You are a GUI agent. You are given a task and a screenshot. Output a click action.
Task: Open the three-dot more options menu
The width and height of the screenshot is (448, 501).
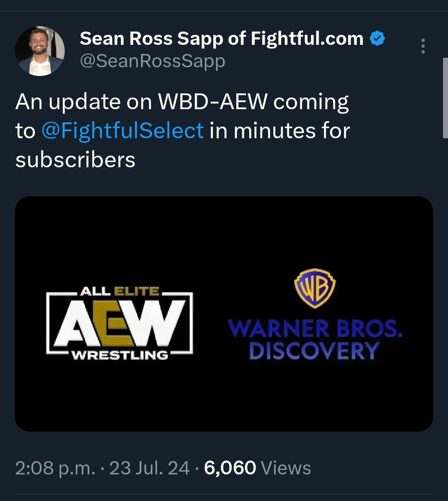click(423, 46)
